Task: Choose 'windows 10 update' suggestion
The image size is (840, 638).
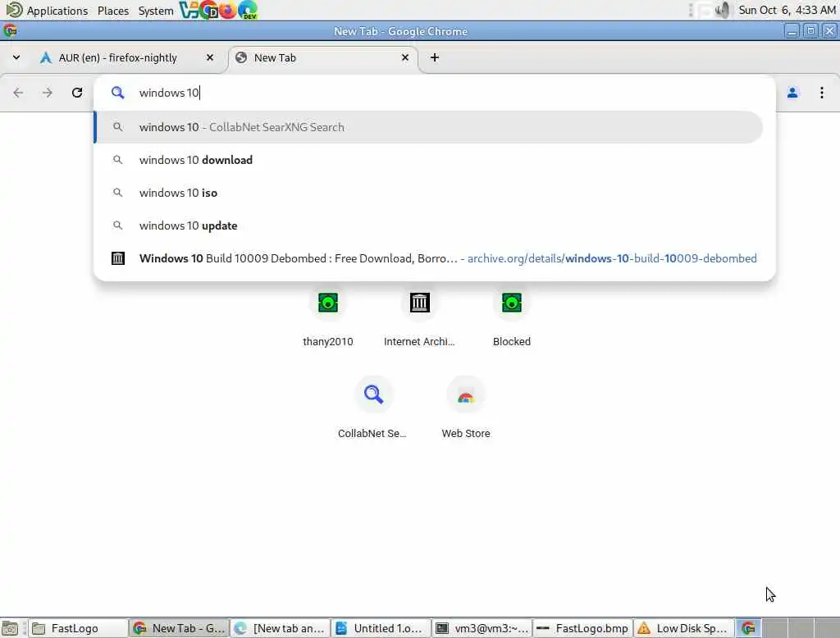Action: click(428, 226)
